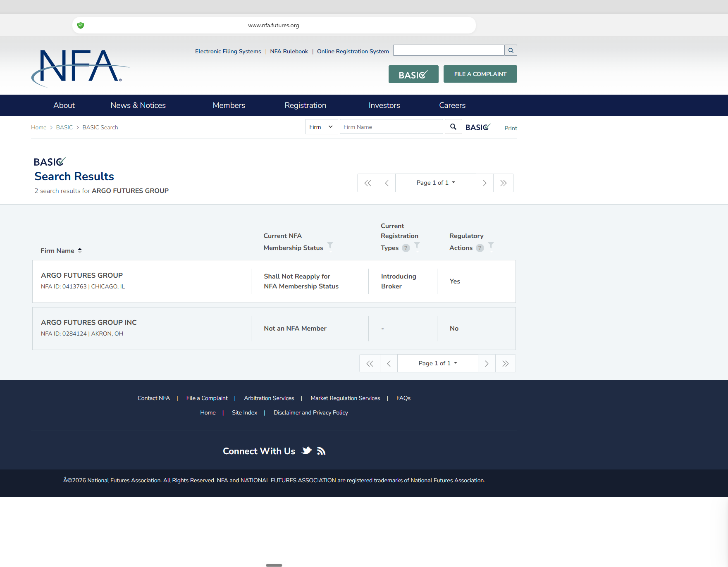Image resolution: width=728 pixels, height=567 pixels.
Task: Go to previous page in top pagination
Action: click(x=387, y=183)
